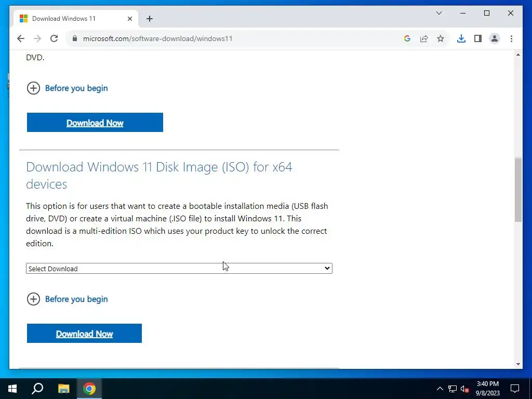Open the network status tray icon
This screenshot has height=399, width=532.
coord(453,389)
